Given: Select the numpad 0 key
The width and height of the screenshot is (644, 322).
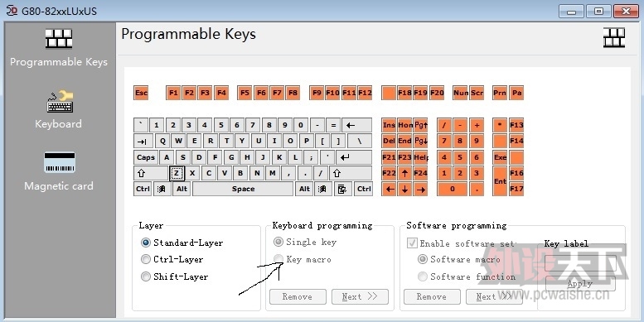Looking at the screenshot, I should 452,189.
